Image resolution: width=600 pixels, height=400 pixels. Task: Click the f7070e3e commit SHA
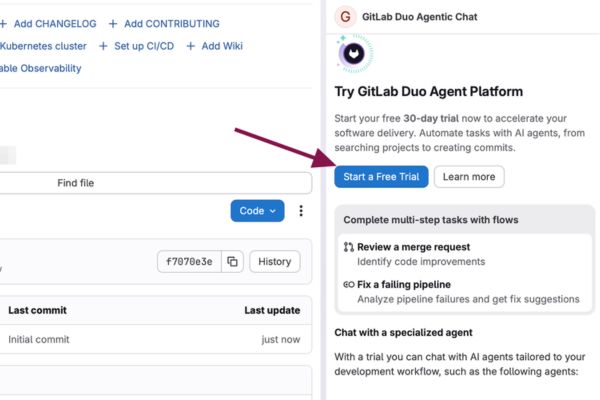(x=189, y=261)
